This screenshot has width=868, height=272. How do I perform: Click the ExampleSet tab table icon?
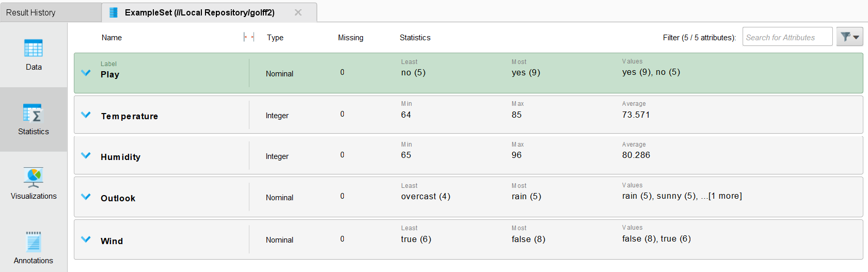pos(114,12)
